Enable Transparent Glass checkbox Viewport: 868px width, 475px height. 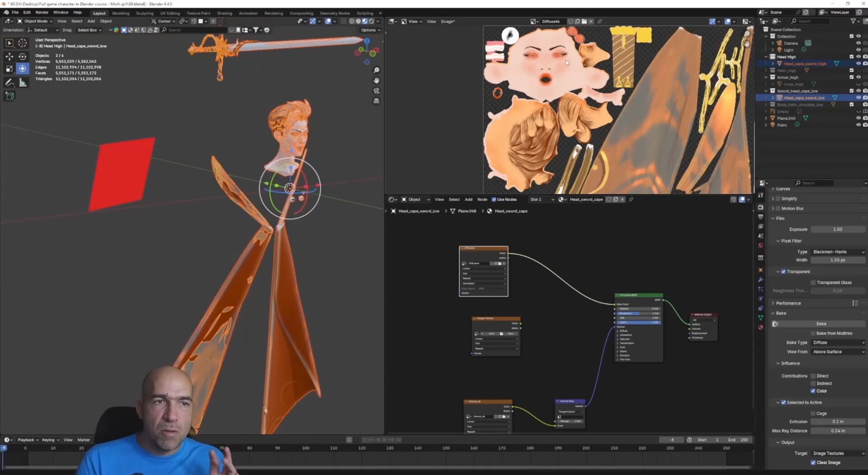813,282
